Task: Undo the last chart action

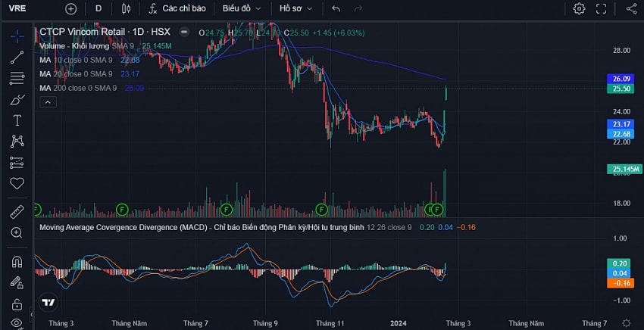Action: pyautogui.click(x=336, y=8)
